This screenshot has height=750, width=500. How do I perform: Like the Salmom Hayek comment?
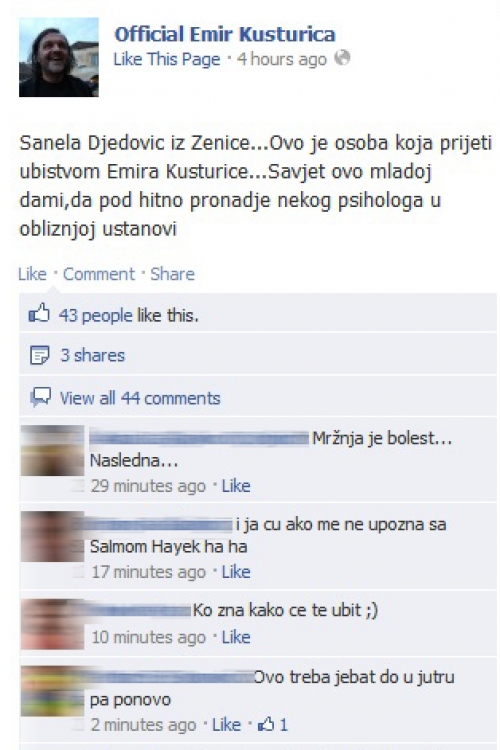click(236, 572)
